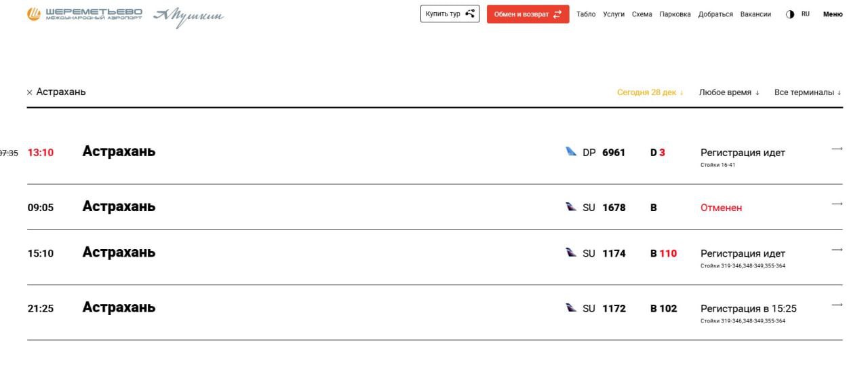Click Aeroflot airline icon for SU 1678
Image resolution: width=868 pixels, height=372 pixels.
pos(571,206)
